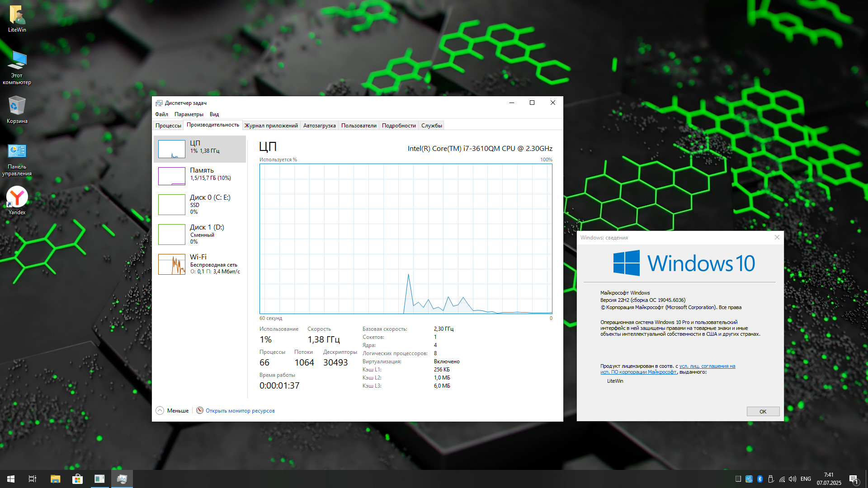Screen dimensions: 868x488
Task: Open Microsoft Store from the taskbar
Action: (77, 479)
